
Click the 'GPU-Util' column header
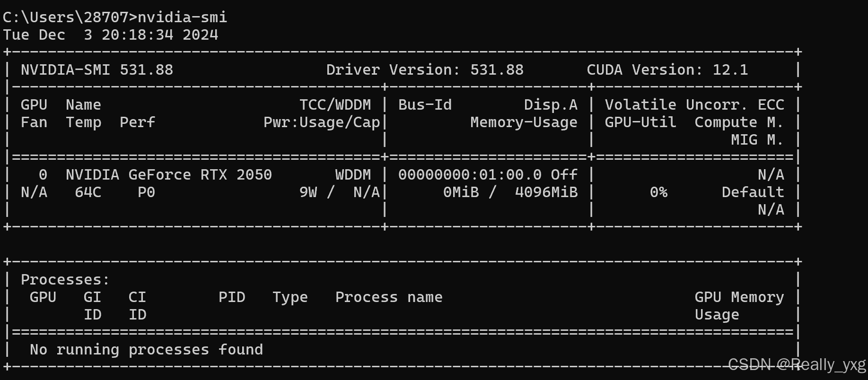click(640, 122)
